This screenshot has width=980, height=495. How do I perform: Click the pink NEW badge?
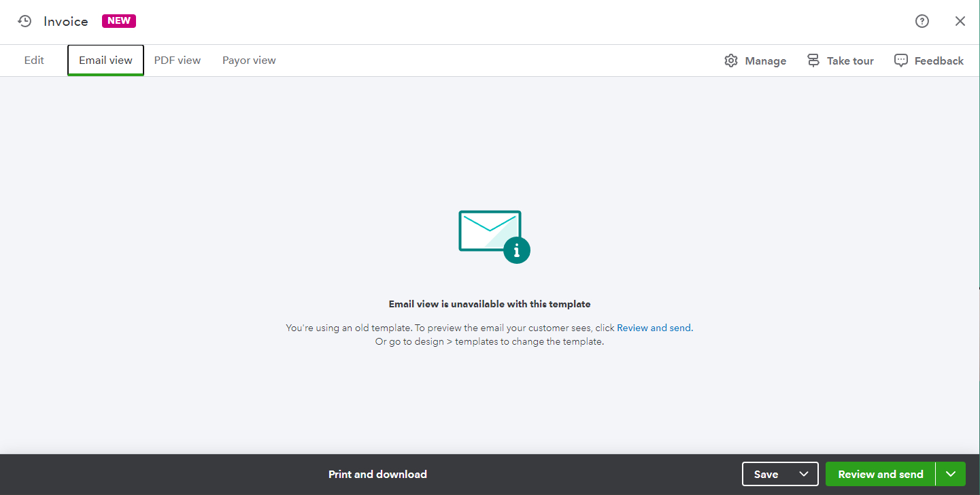pyautogui.click(x=119, y=21)
